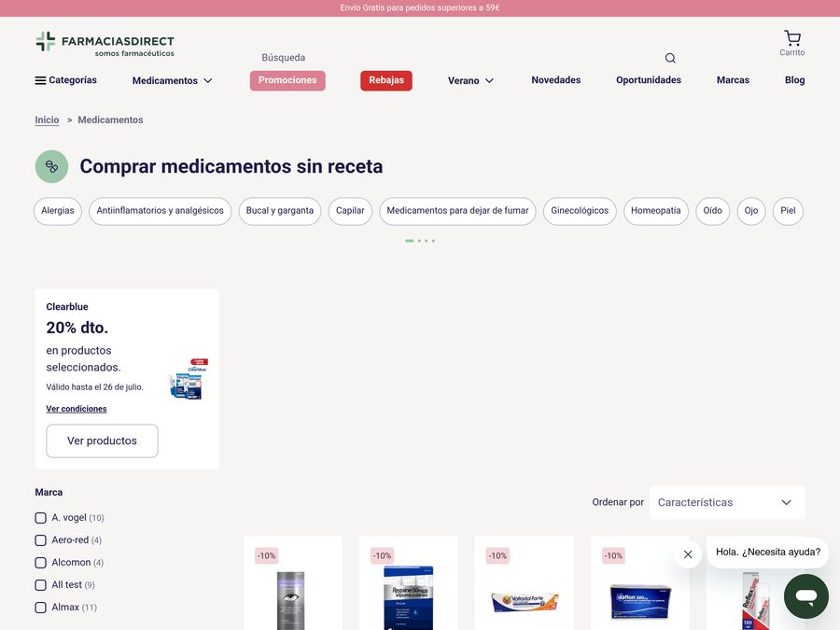Open the Blog page
The height and width of the screenshot is (630, 840).
tap(794, 80)
